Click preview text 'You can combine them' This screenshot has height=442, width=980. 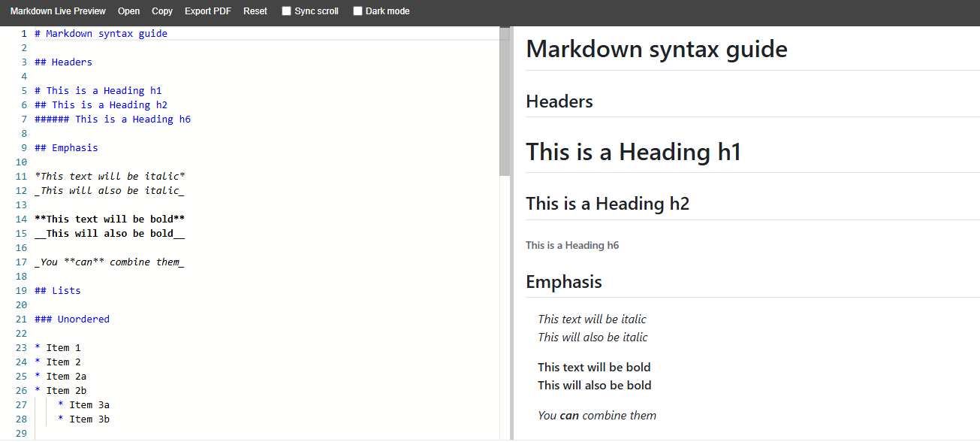click(x=597, y=416)
